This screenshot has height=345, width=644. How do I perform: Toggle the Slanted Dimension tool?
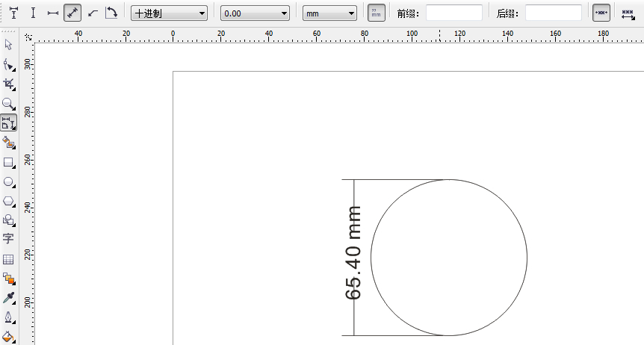(72, 13)
